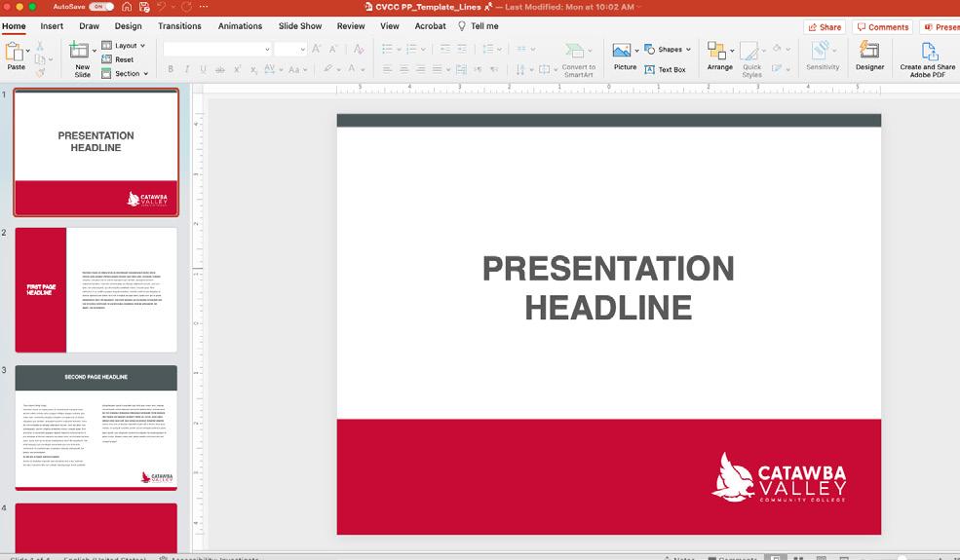The image size is (960, 560).
Task: Switch to the Transitions tab
Action: coord(179,26)
